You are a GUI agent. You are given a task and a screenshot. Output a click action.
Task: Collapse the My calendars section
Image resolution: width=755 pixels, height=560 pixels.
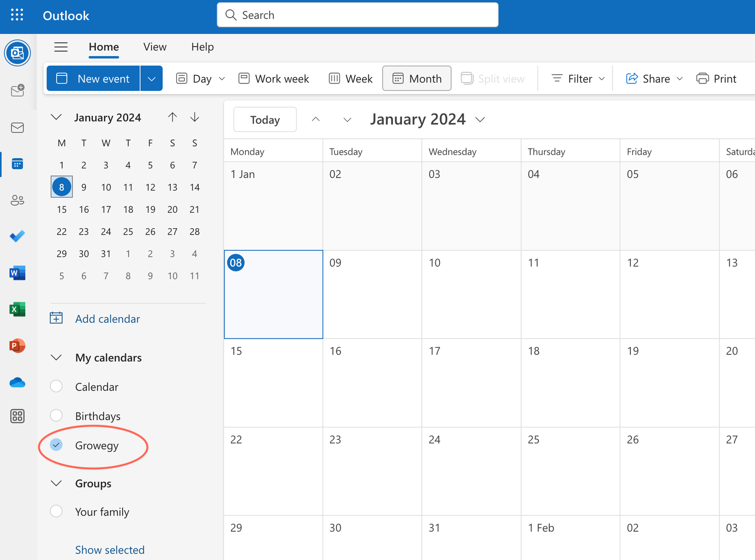click(56, 357)
